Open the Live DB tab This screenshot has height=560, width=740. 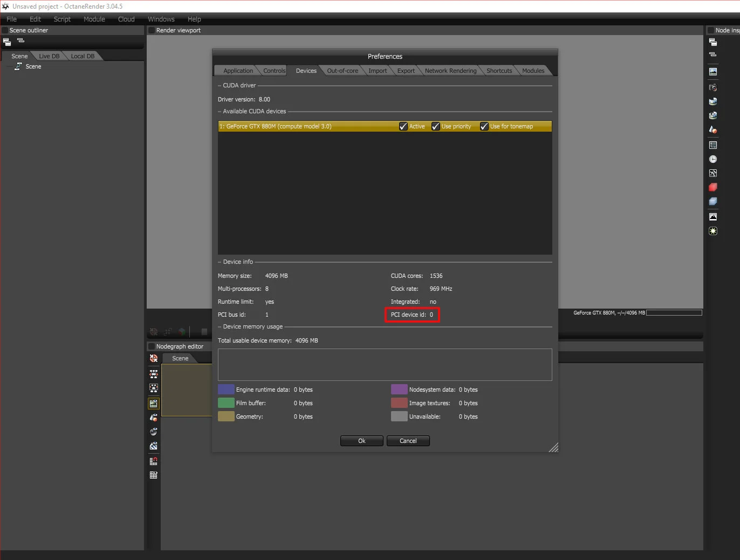point(49,56)
